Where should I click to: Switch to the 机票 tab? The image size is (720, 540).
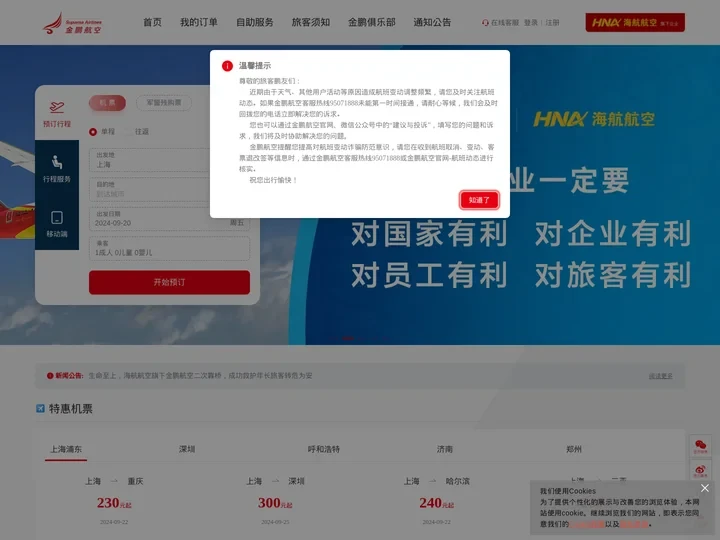click(x=107, y=102)
